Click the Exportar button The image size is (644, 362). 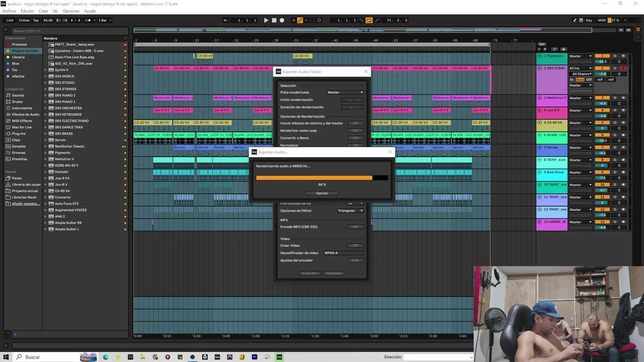tap(309, 274)
